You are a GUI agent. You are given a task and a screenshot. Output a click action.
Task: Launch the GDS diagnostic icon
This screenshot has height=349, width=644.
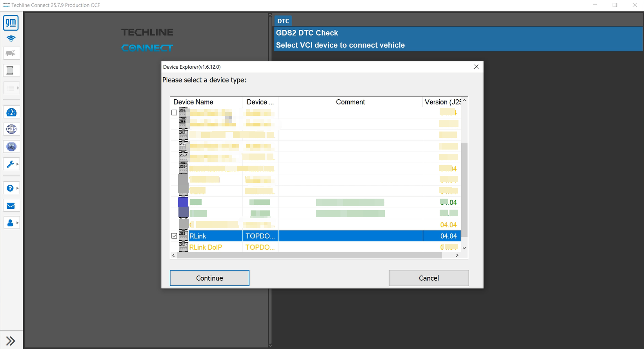[11, 129]
